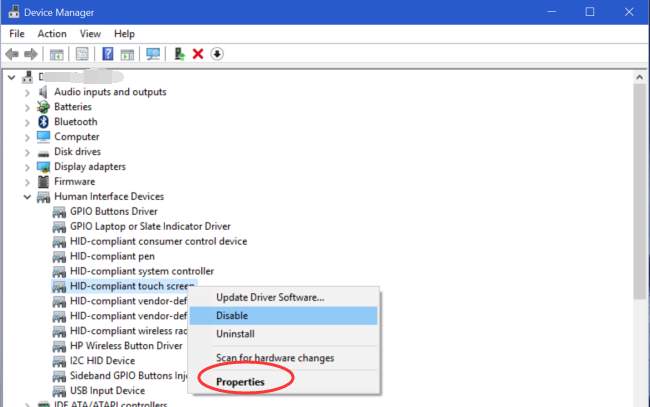Click the Batteries category icon
The width and height of the screenshot is (650, 407).
43,107
